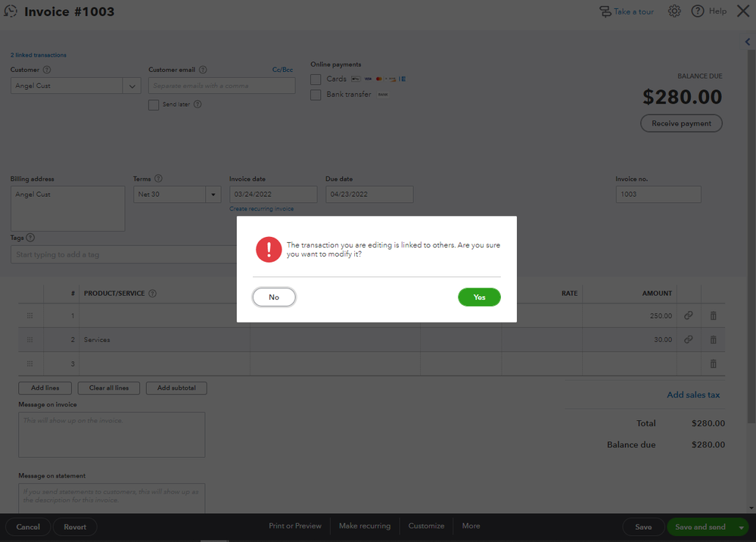Click No in the confirmation dialog
Screen dimensions: 756x542
pos(274,297)
